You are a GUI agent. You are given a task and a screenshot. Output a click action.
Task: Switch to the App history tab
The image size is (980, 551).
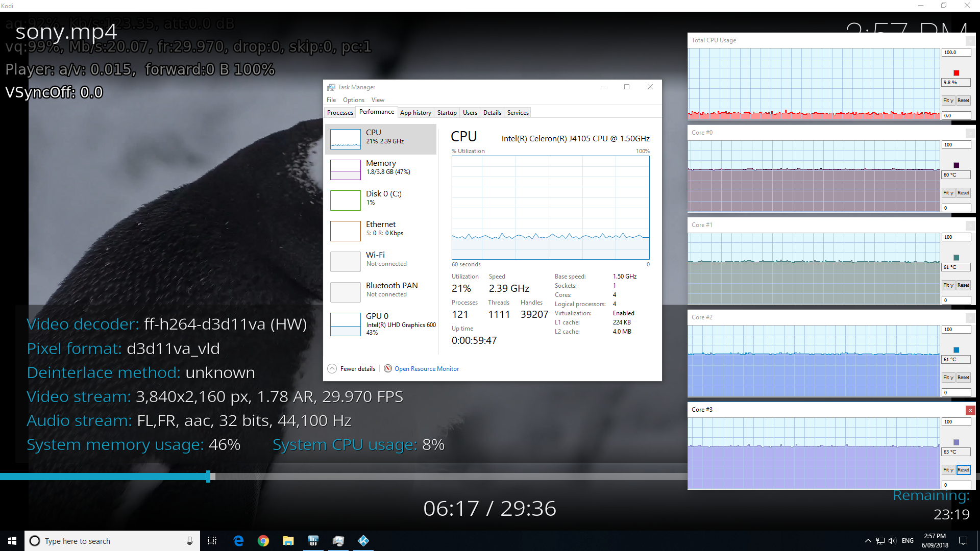(x=415, y=113)
